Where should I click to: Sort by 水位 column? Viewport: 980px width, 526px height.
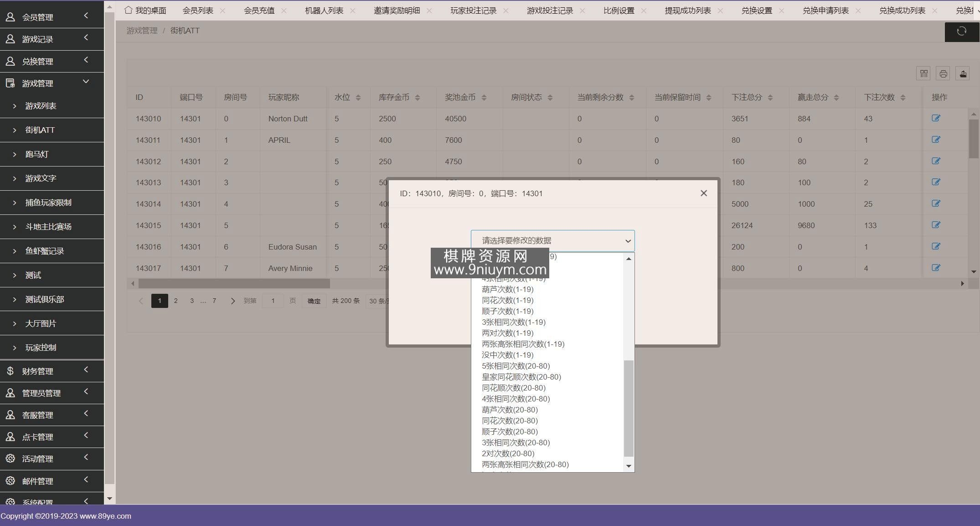pos(358,98)
